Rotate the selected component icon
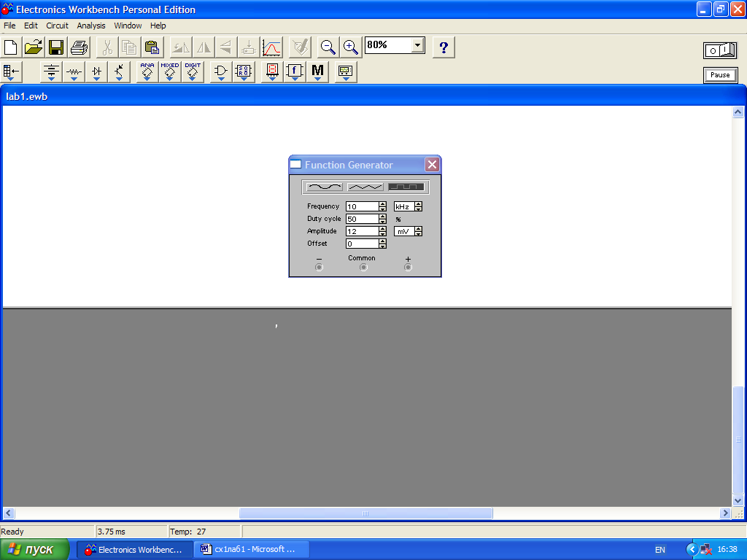Screen dimensions: 747x560 [x=181, y=47]
